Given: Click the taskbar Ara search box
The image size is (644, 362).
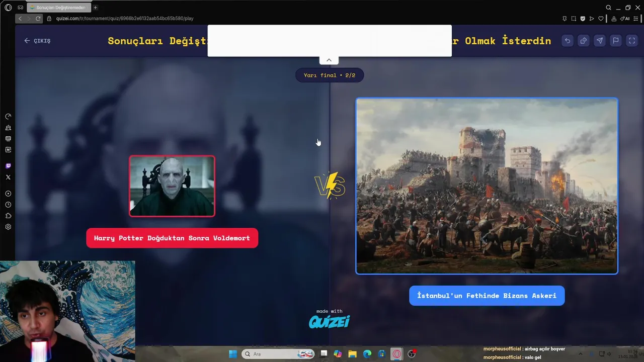Looking at the screenshot, I should [x=278, y=354].
